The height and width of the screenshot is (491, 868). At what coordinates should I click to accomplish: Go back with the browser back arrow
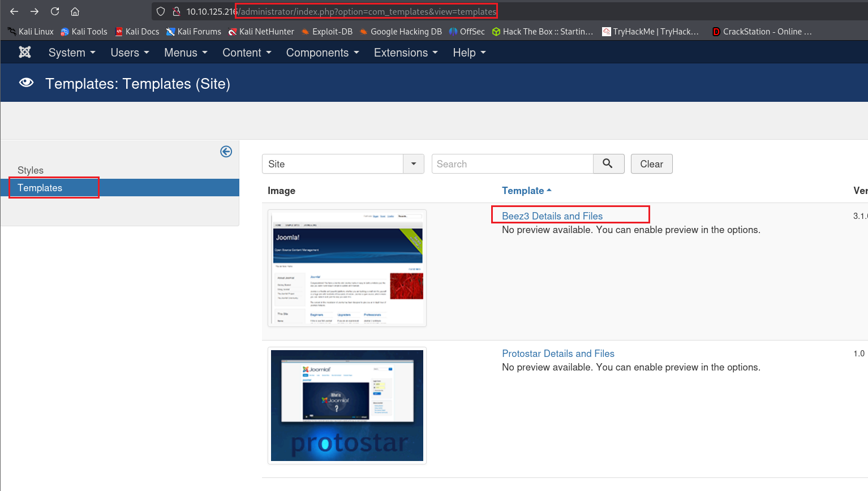(x=14, y=11)
